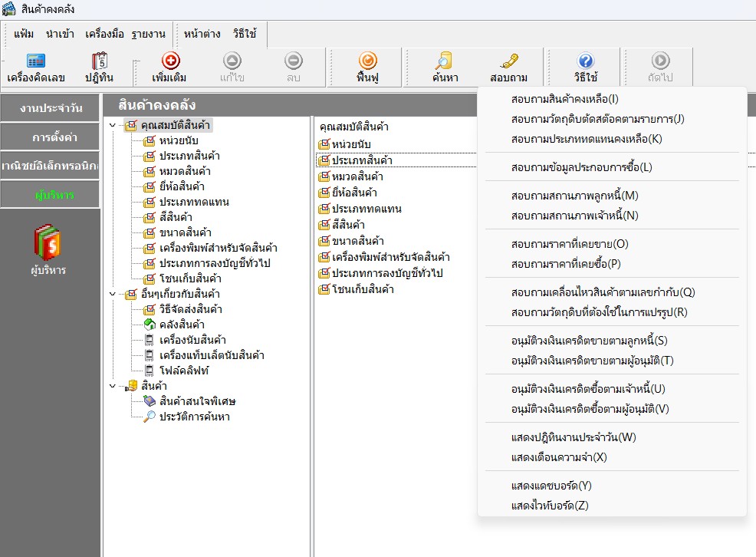Choose สอบถามเคลื่อนไหวสินค้าตามเลขกำกับ(Q) menu entry
Viewport: 756px width, 557px height.
coord(612,292)
